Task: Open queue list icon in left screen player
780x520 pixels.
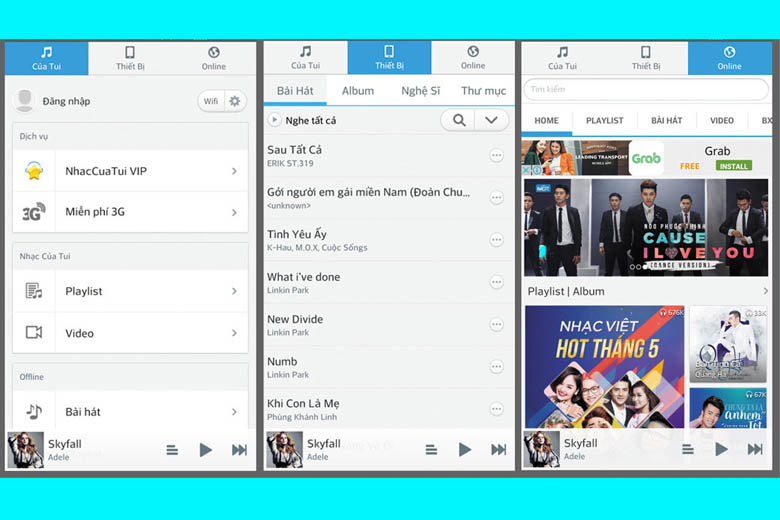Action: click(x=172, y=450)
